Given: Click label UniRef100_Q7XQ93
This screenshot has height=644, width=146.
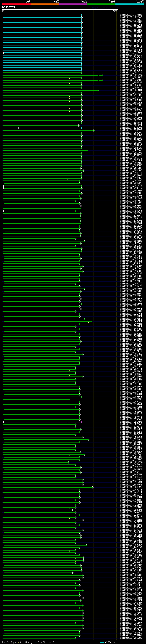Looking at the screenshot, I should [x=131, y=42].
